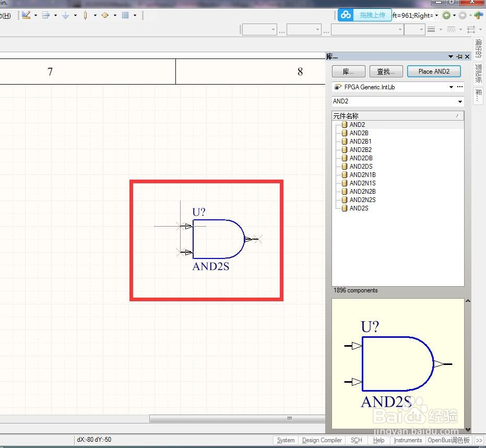Click the AND2S preview symbol thumbnail

coord(398,364)
